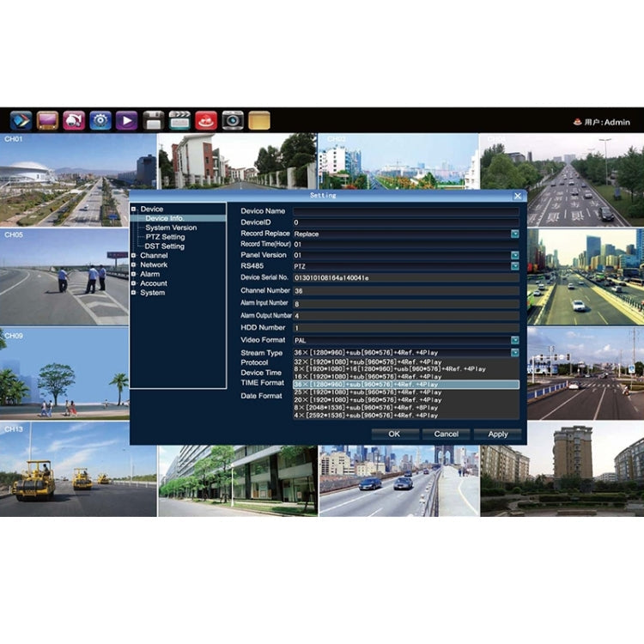Click the yellow square icon in toolbar
The height and width of the screenshot is (644, 644).
pyautogui.click(x=259, y=120)
